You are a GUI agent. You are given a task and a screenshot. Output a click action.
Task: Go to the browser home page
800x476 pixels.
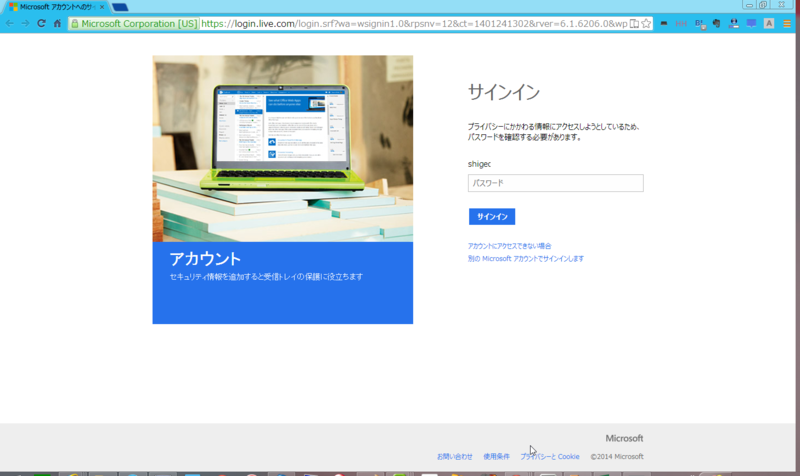point(57,23)
